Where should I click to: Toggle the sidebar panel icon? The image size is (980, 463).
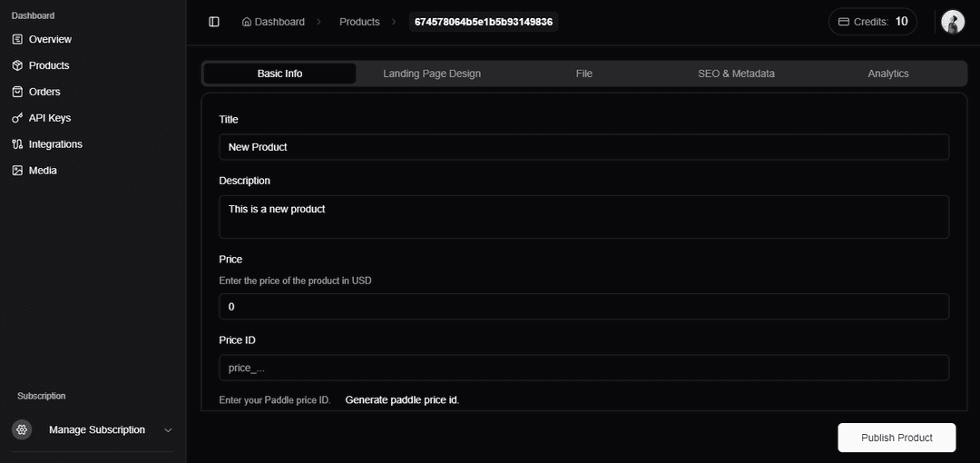tap(214, 22)
